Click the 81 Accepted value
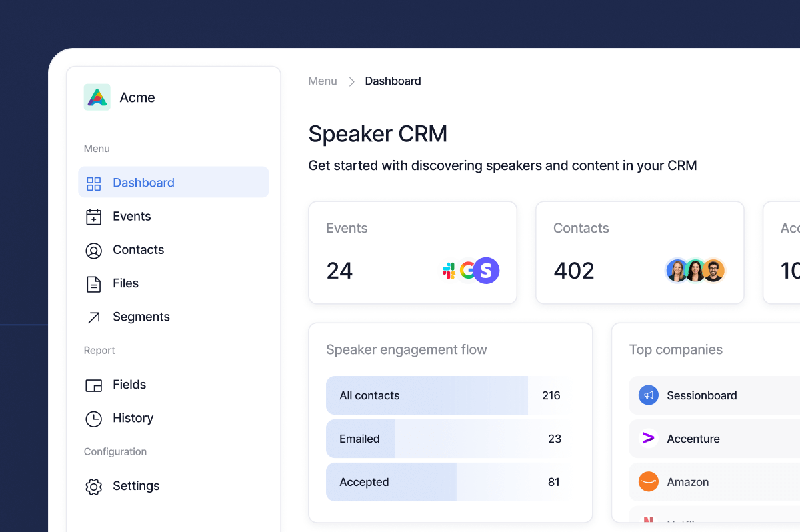Image resolution: width=800 pixels, height=532 pixels. 554,482
